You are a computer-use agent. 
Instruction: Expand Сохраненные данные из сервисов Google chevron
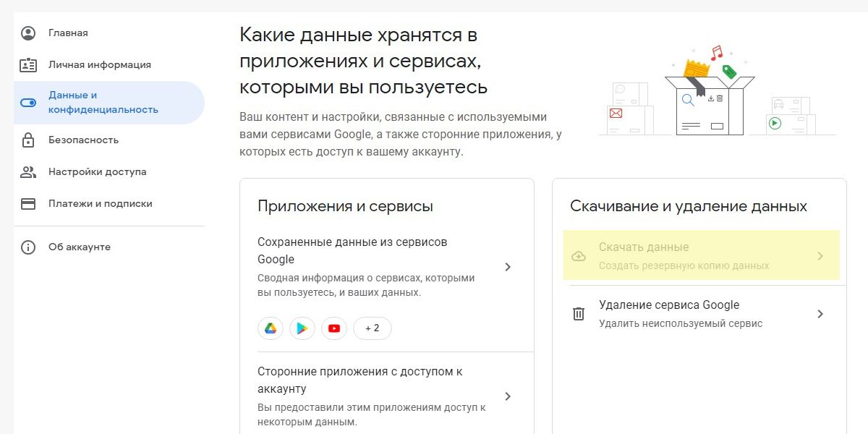click(508, 267)
